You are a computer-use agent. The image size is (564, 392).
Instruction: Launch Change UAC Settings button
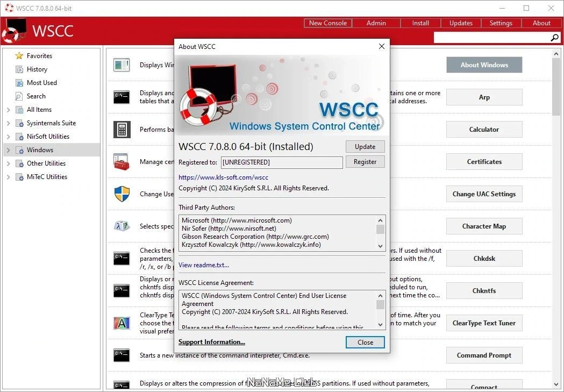tap(484, 194)
